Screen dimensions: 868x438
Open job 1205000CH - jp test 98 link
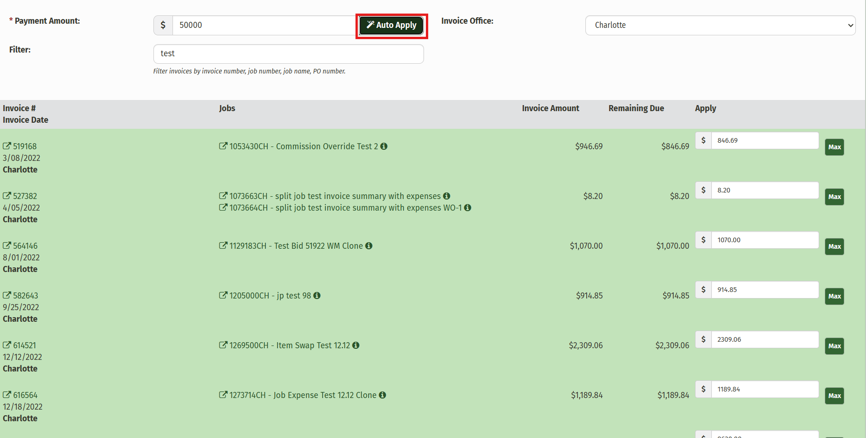click(x=270, y=296)
